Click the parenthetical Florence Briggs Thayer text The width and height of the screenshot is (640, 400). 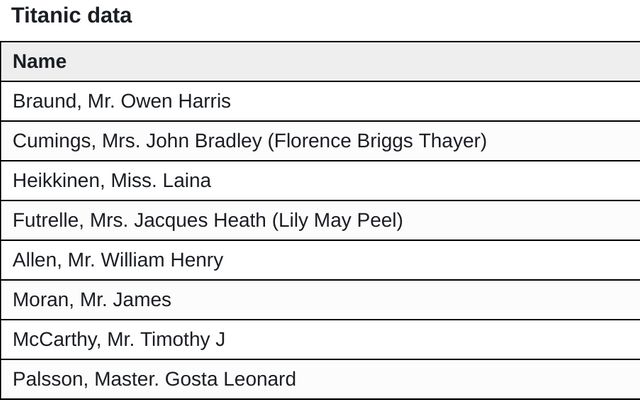pyautogui.click(x=377, y=141)
